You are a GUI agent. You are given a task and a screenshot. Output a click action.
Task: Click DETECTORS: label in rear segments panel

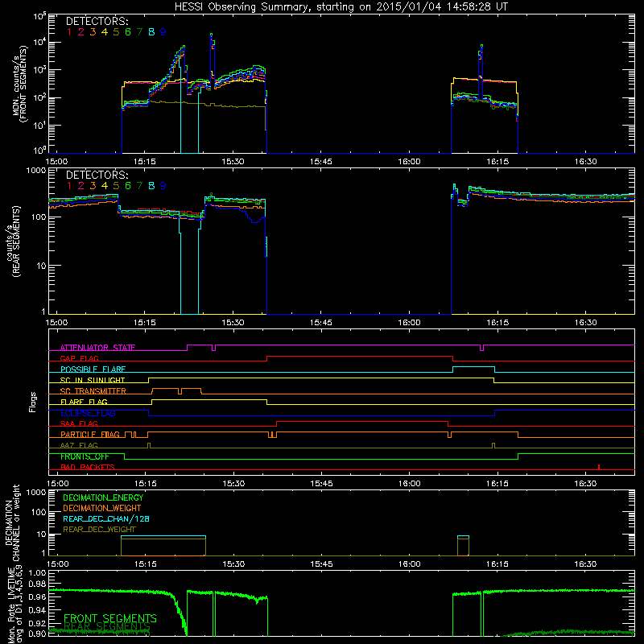[97, 175]
